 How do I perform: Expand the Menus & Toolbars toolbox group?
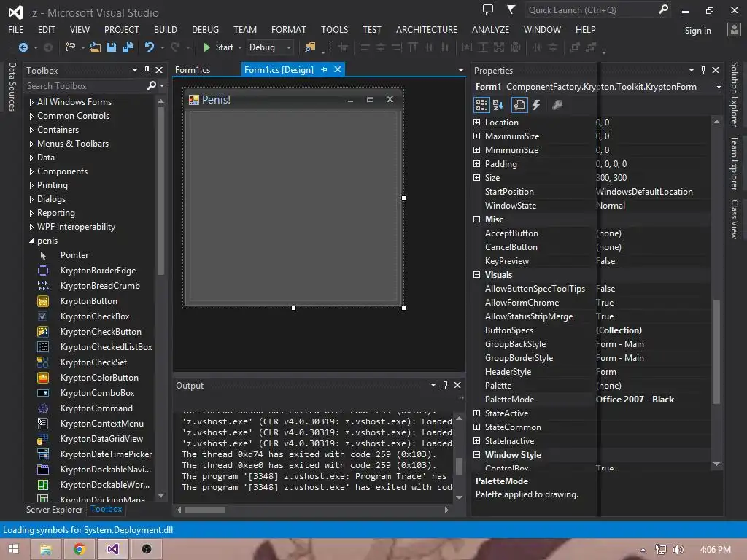(x=31, y=144)
